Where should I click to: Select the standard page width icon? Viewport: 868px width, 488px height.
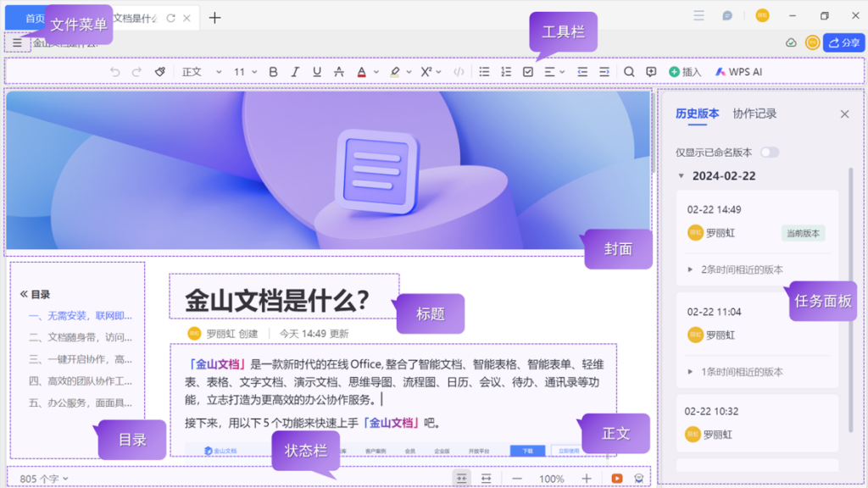462,479
